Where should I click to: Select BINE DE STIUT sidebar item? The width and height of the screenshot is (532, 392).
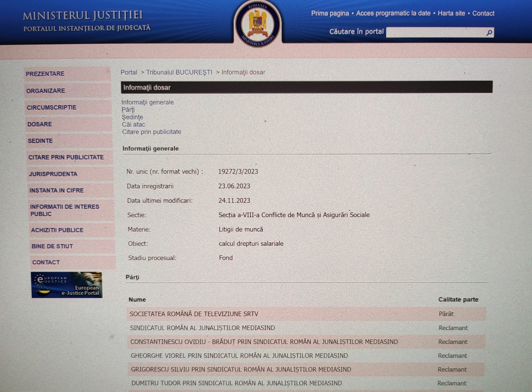tap(73, 246)
